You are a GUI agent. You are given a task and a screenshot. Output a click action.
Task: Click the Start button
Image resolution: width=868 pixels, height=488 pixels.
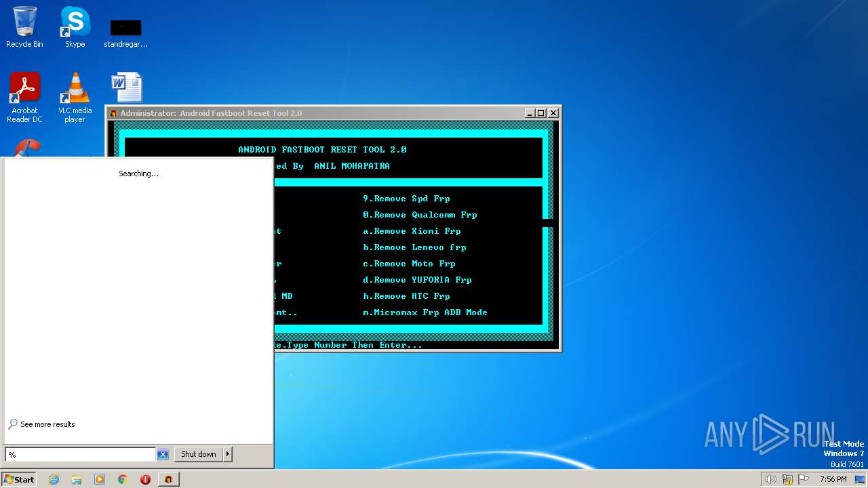click(18, 479)
